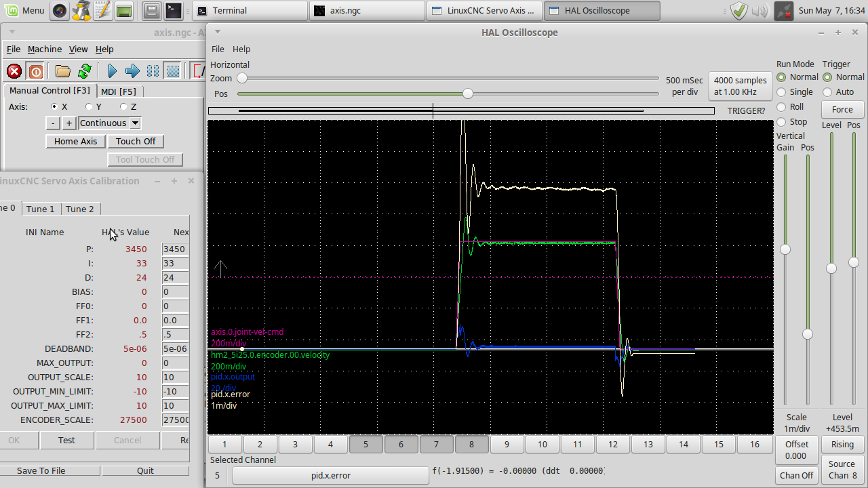Click the Vertical Gain slider handle
Viewport: 868px width, 488px height.
(x=785, y=249)
